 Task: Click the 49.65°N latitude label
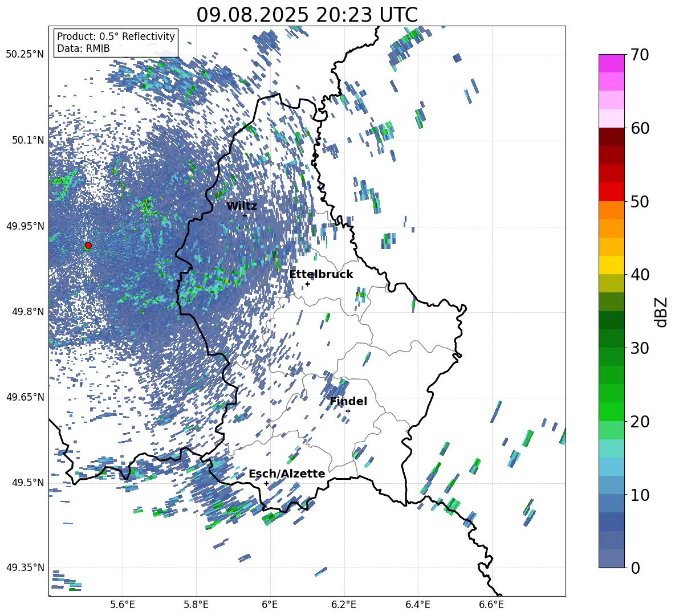coord(25,397)
